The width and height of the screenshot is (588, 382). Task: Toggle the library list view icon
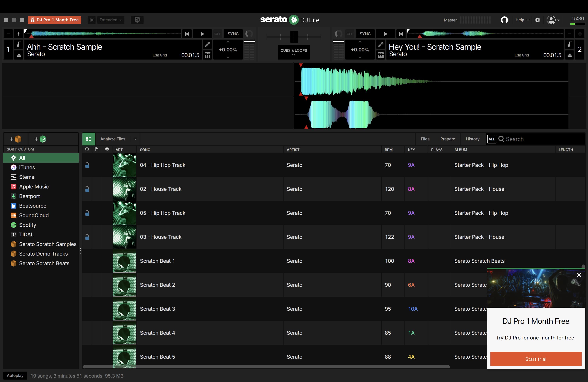point(89,139)
